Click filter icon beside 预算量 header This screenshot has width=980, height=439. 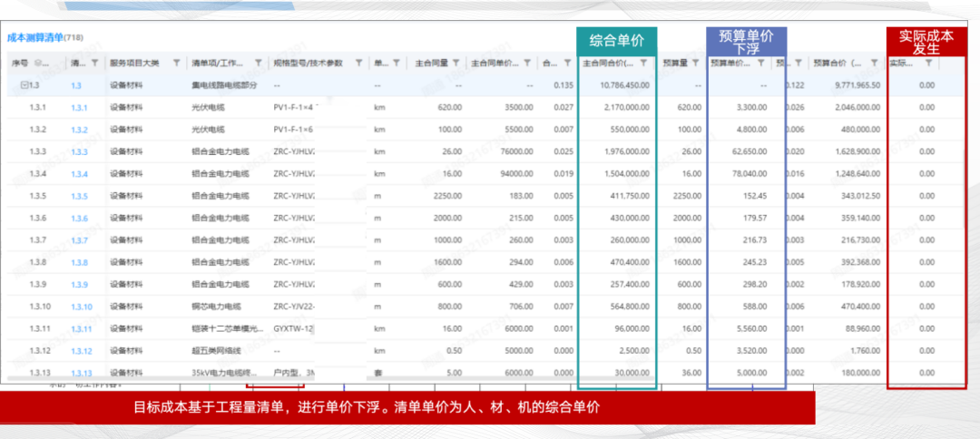(695, 63)
